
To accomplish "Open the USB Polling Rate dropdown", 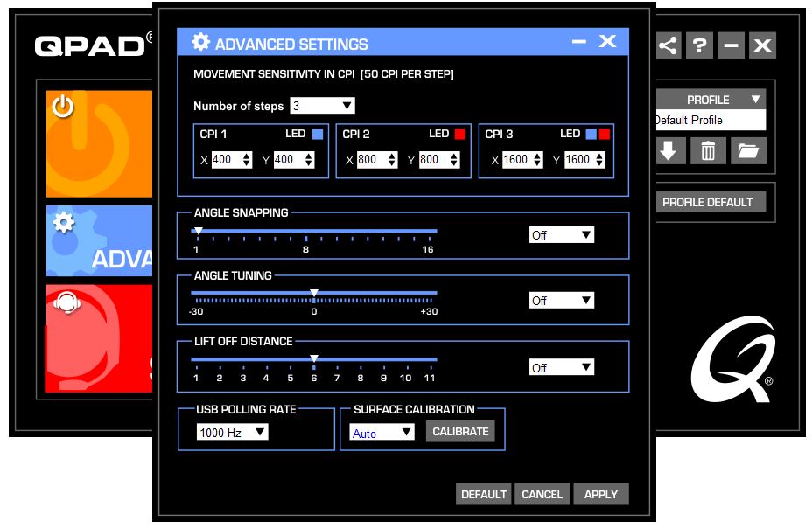I will tap(233, 432).
